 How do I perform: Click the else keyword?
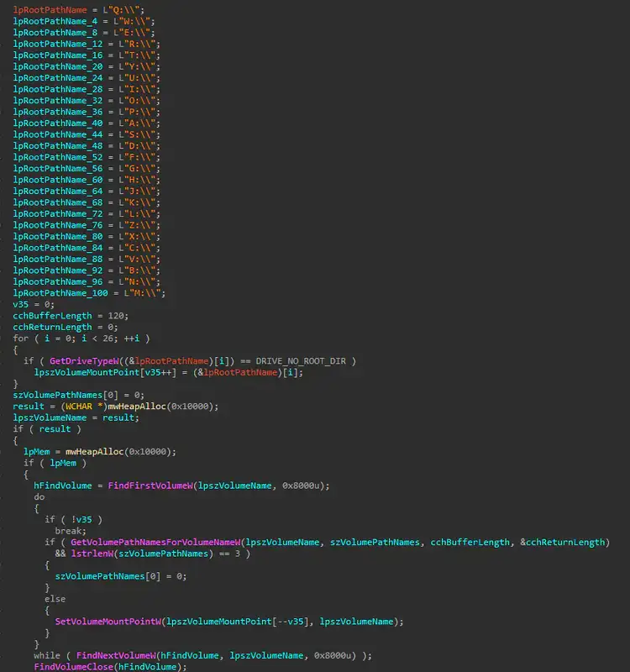pyautogui.click(x=55, y=599)
